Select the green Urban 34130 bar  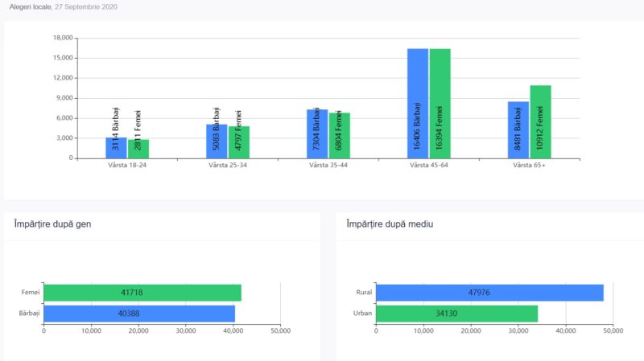456,313
